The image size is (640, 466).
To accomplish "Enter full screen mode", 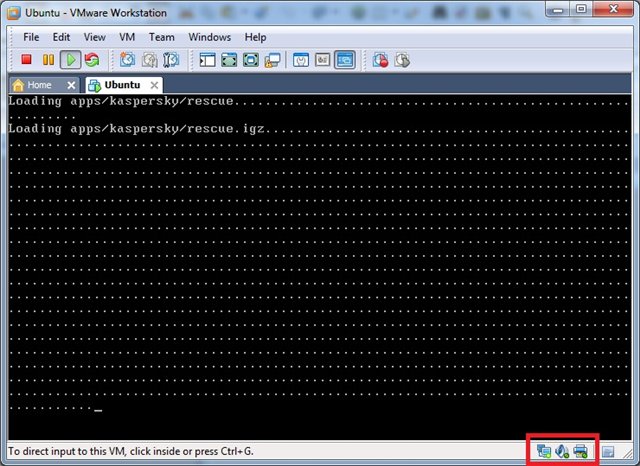I will coord(251,60).
